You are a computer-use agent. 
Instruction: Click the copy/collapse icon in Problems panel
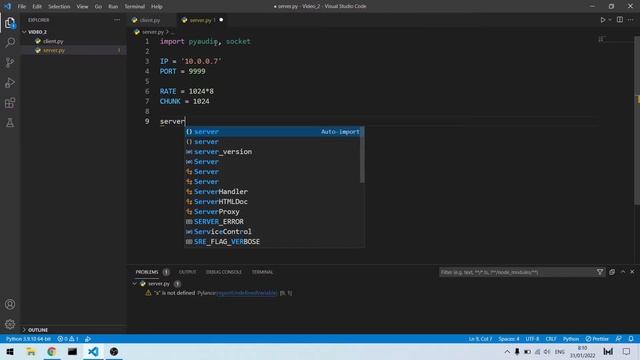click(x=612, y=272)
